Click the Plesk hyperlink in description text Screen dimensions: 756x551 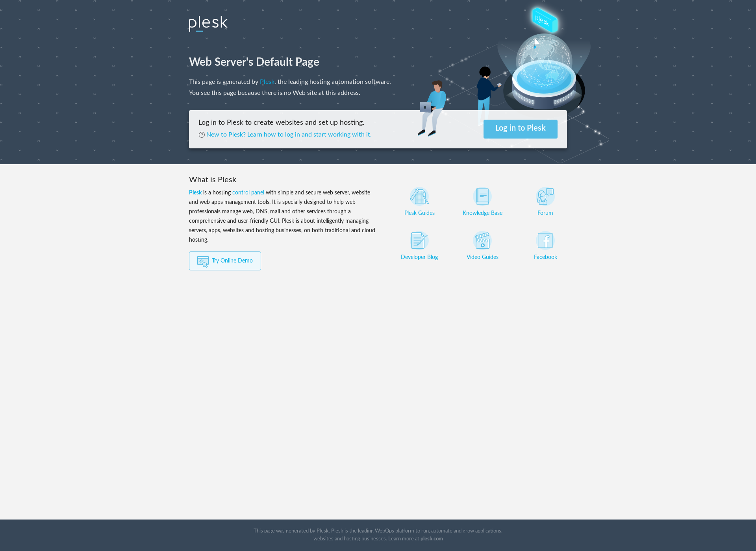click(x=267, y=82)
